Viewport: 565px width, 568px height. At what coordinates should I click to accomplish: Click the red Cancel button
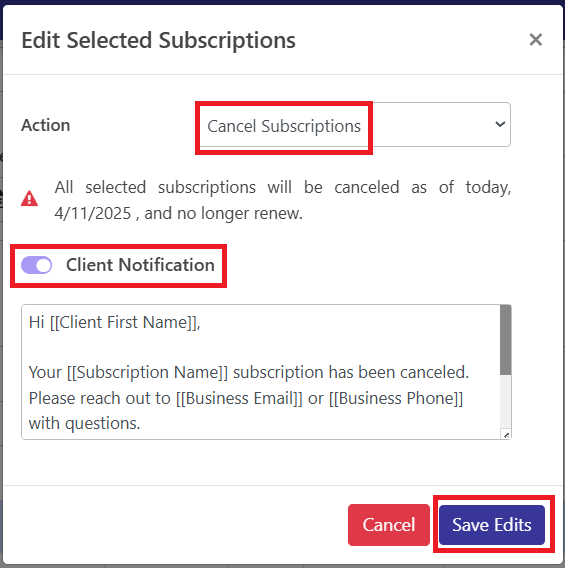389,525
